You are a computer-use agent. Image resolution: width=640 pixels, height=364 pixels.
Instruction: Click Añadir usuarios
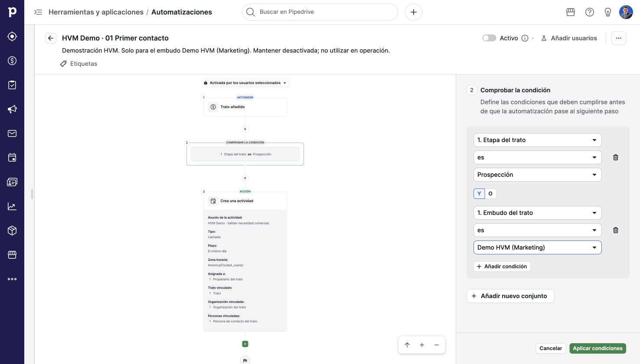pos(569,38)
